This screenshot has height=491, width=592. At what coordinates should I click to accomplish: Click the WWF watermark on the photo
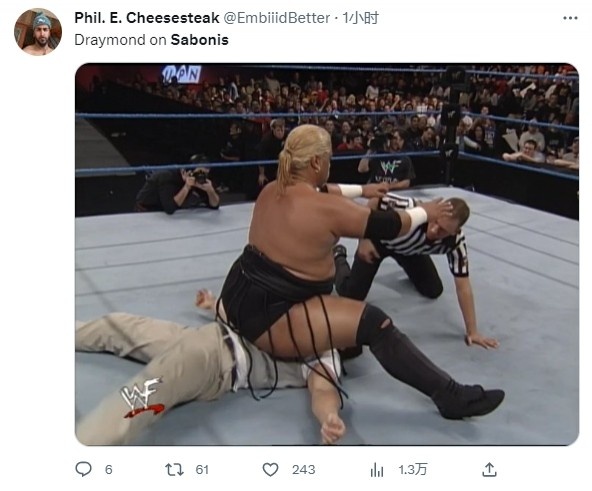pos(142,397)
